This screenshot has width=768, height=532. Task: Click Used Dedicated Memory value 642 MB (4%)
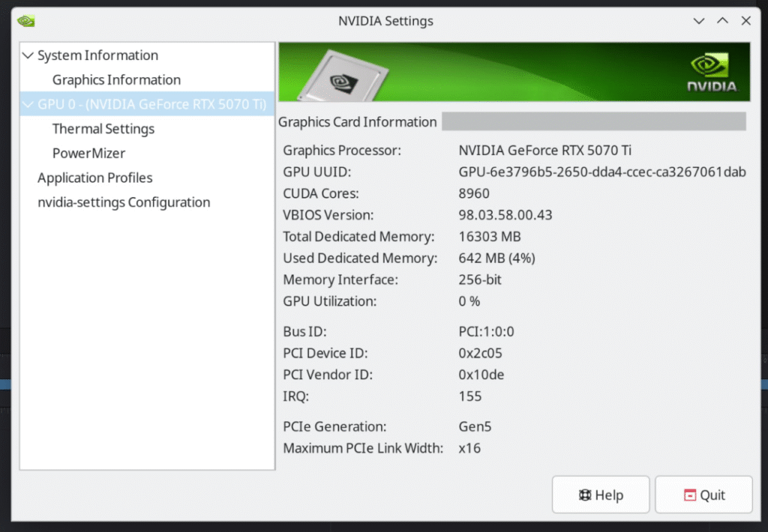click(496, 258)
